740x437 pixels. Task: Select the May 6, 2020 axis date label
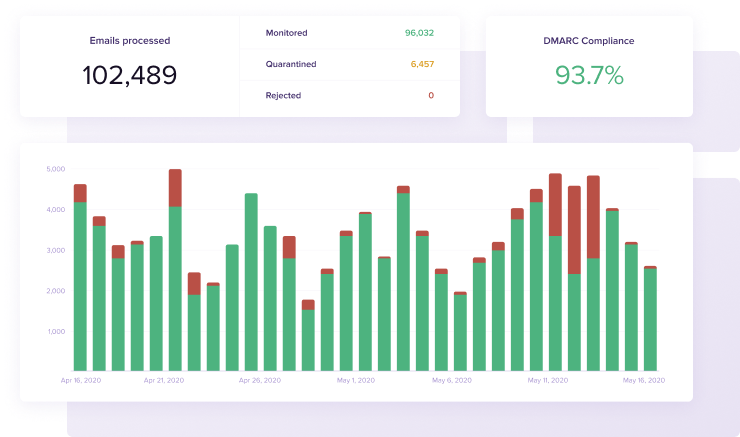tap(452, 381)
